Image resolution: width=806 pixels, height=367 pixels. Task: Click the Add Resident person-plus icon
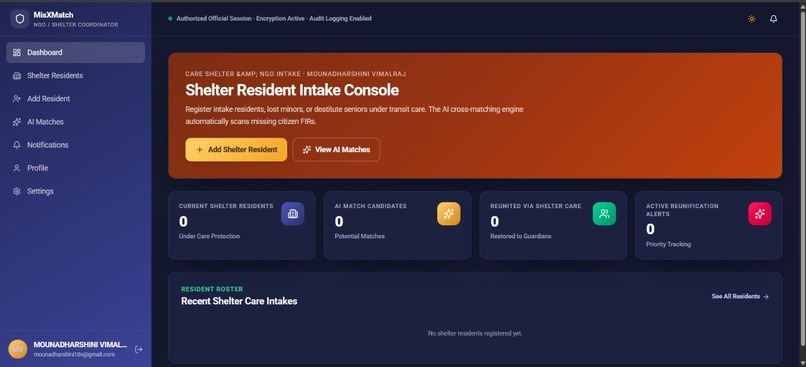[x=16, y=99]
